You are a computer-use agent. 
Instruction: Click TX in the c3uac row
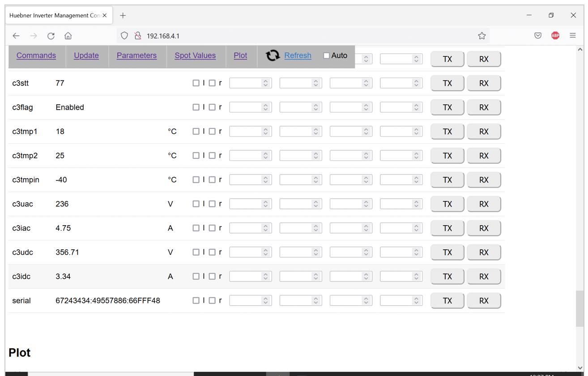[447, 204]
